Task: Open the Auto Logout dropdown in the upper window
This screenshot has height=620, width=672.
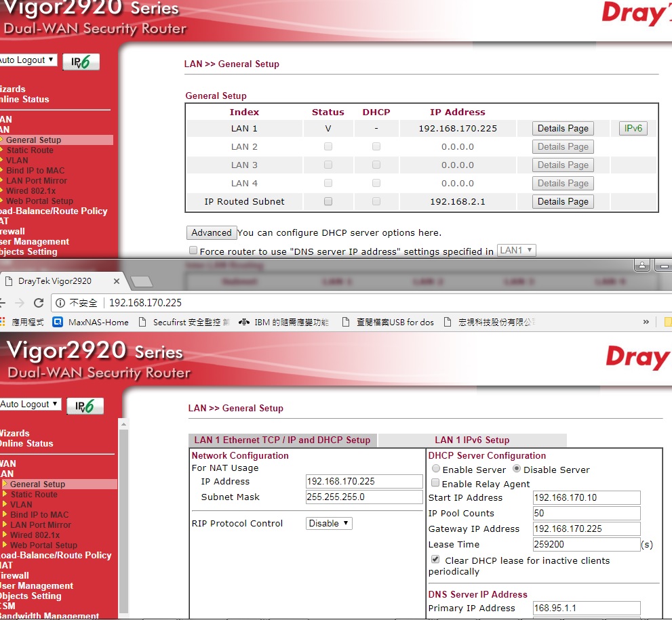Action: pos(28,60)
